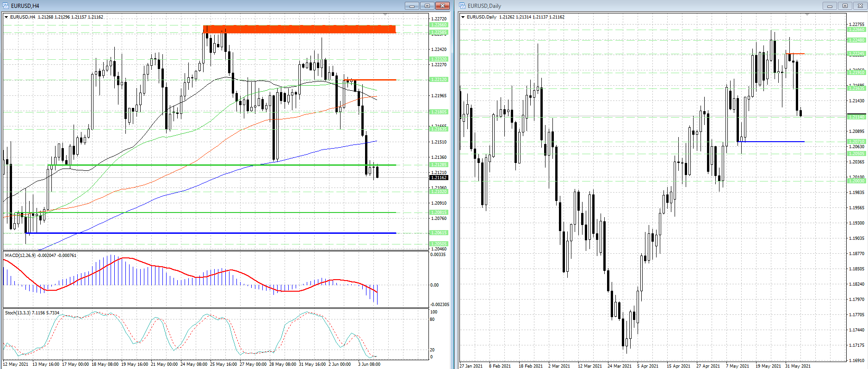Open the triangle dropdown beside EURUSD,Daily chart label
This screenshot has width=868, height=369.
click(463, 17)
